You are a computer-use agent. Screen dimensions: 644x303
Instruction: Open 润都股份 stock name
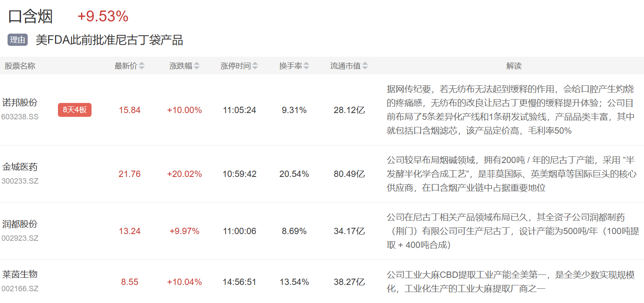click(20, 224)
